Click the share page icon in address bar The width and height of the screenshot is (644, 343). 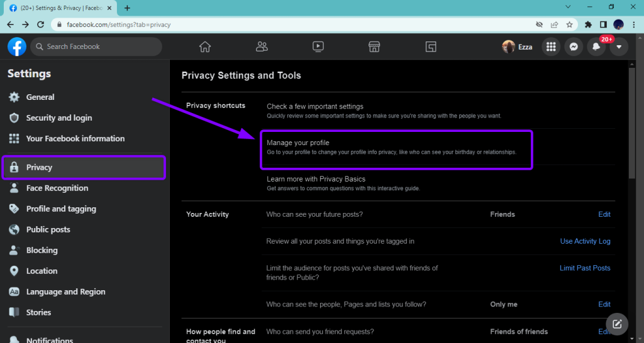[x=555, y=24]
